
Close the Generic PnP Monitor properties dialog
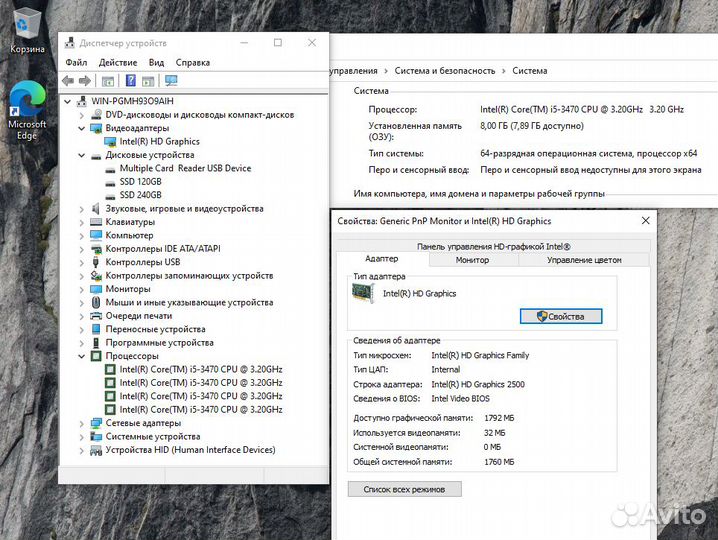point(646,221)
